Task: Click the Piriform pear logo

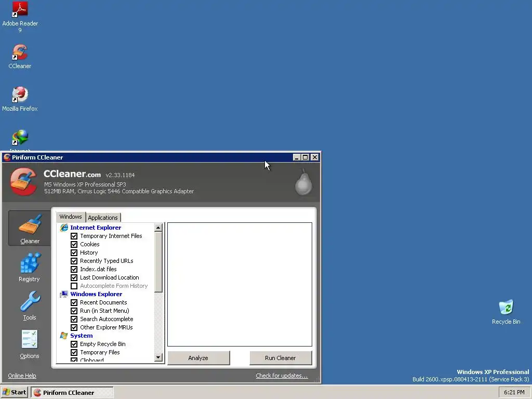Action: click(x=303, y=182)
